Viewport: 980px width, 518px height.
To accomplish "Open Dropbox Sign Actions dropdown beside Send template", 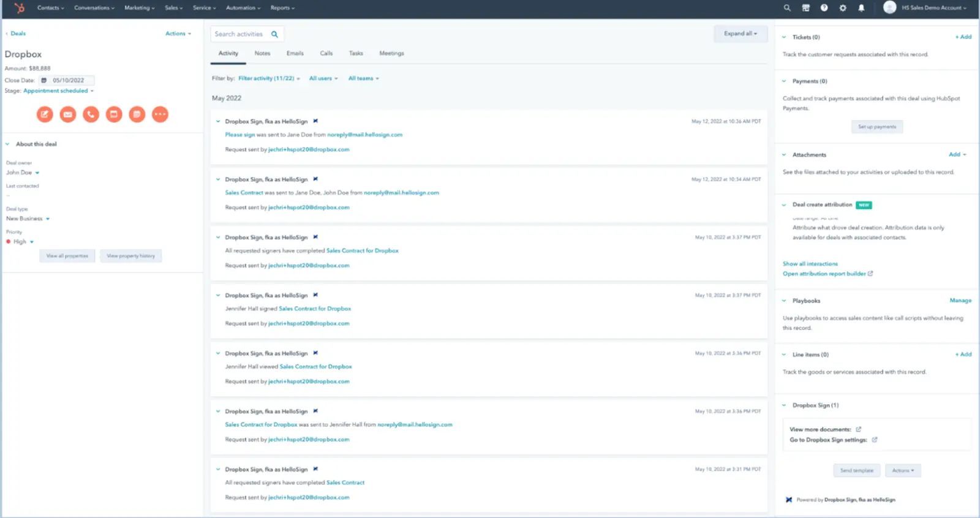I will point(903,470).
